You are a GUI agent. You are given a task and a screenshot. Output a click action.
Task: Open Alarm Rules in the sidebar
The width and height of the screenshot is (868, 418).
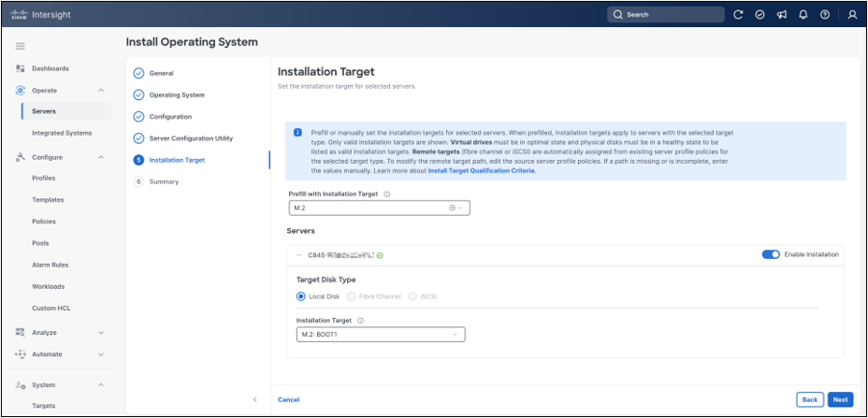pyautogui.click(x=51, y=265)
